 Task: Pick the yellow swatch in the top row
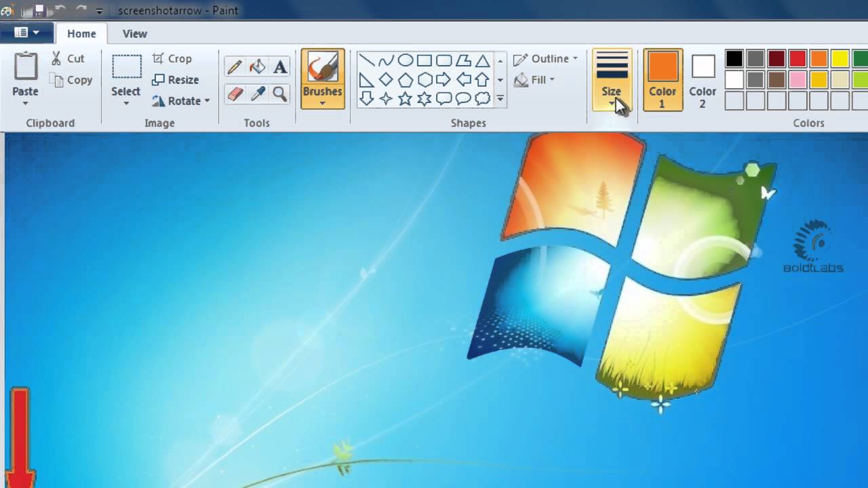tap(840, 59)
